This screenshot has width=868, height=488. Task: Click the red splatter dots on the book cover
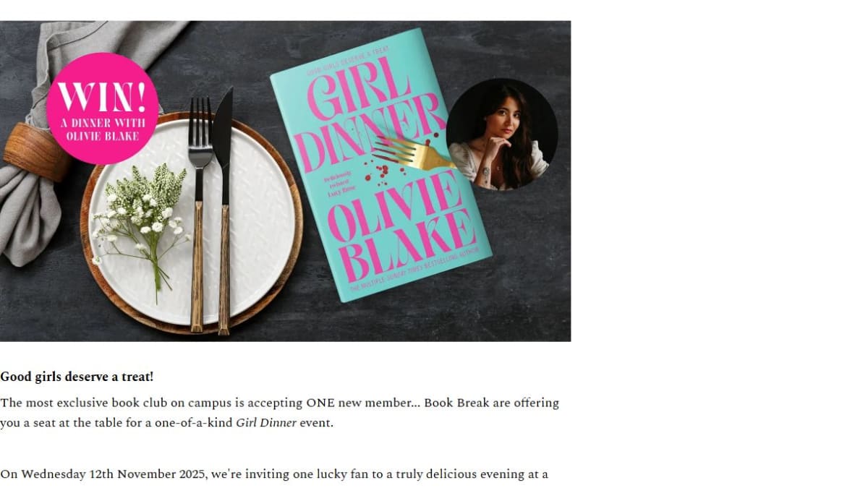(x=380, y=168)
